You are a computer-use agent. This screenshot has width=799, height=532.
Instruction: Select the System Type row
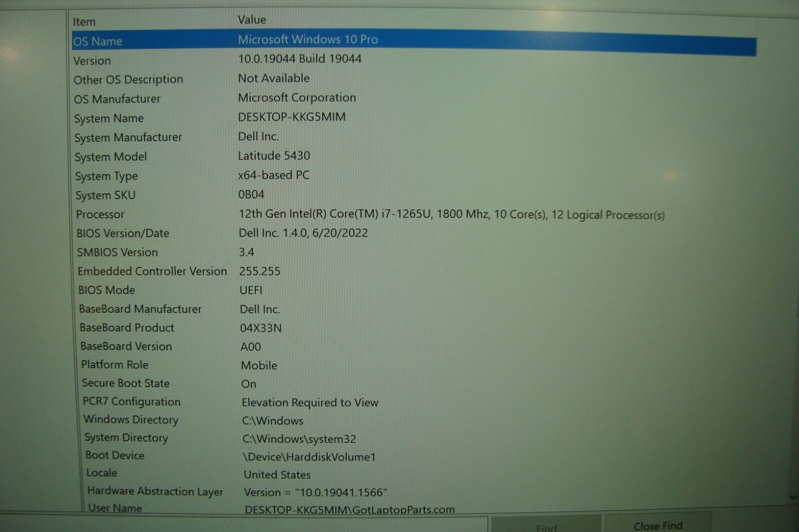(413, 176)
